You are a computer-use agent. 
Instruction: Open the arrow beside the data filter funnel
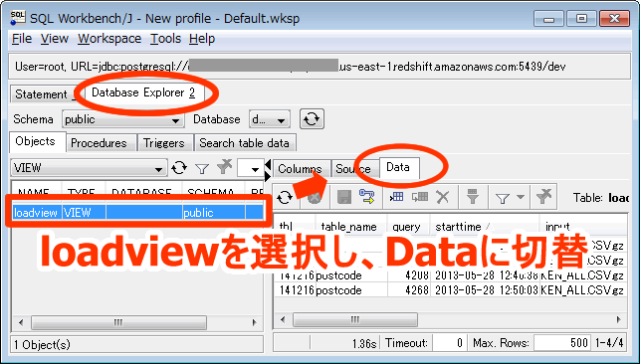(x=520, y=197)
